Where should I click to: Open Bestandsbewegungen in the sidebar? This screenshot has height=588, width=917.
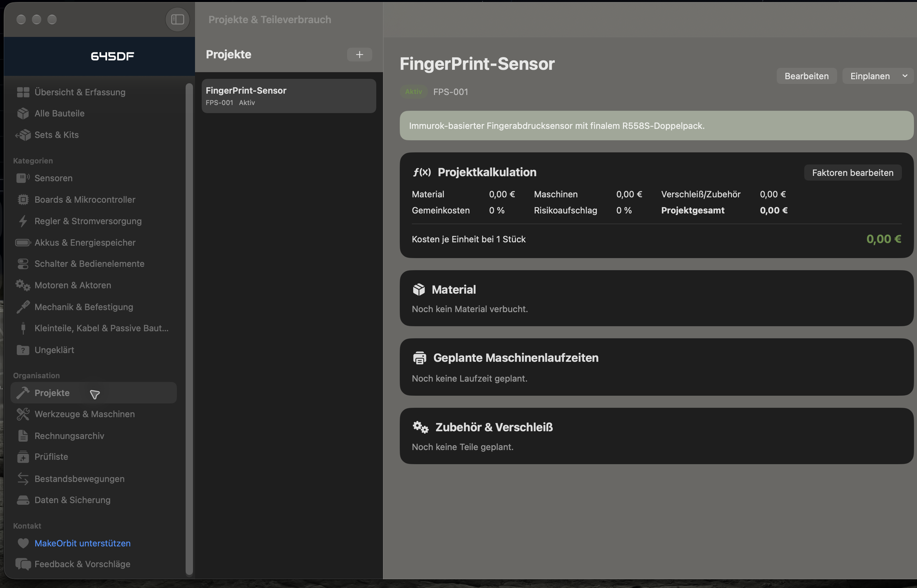coord(94,478)
